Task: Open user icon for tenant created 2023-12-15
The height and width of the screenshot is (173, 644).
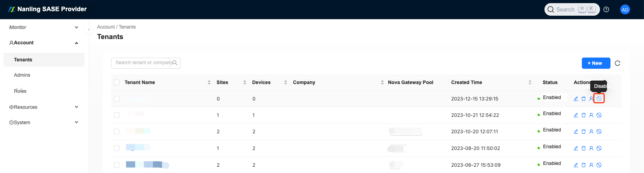Action: [x=591, y=99]
